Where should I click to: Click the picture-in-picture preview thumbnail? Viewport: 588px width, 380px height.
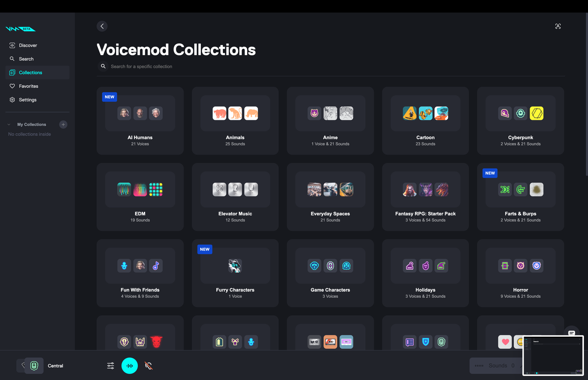(553, 355)
